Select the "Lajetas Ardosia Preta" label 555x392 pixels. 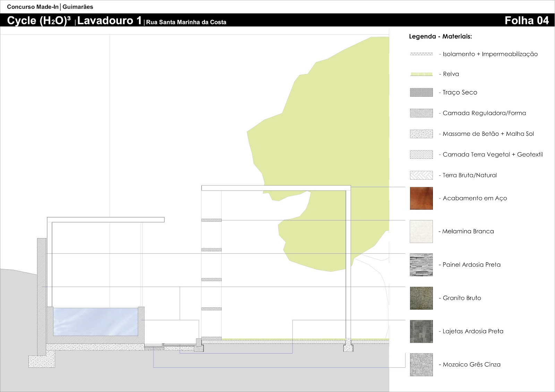tap(473, 331)
